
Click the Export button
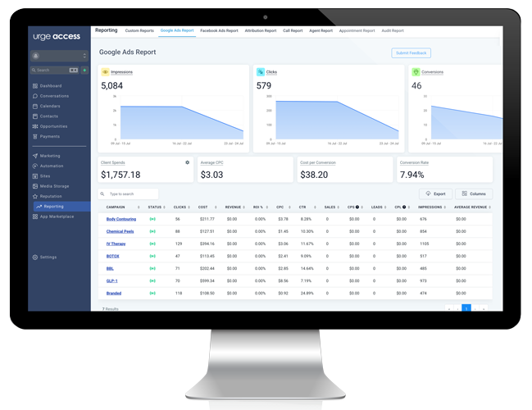pos(435,194)
